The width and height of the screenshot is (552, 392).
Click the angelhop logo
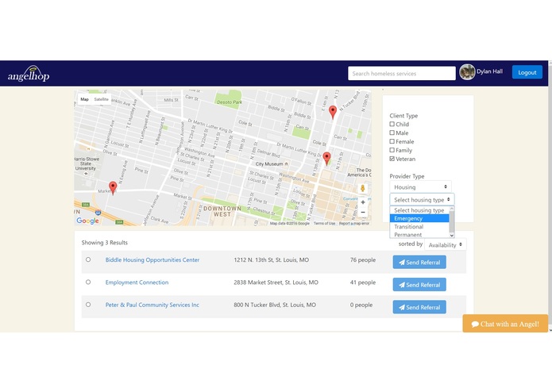29,74
